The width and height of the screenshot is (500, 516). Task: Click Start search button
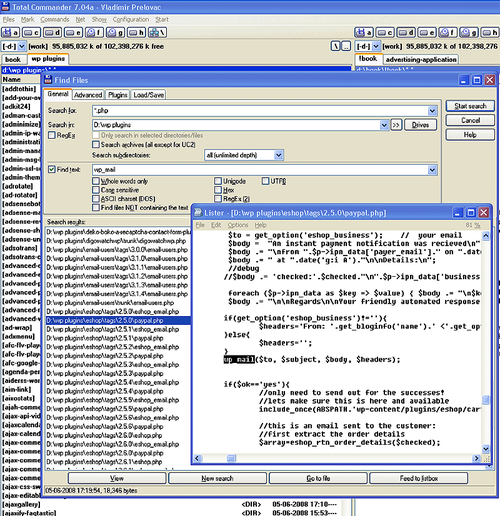pos(470,106)
